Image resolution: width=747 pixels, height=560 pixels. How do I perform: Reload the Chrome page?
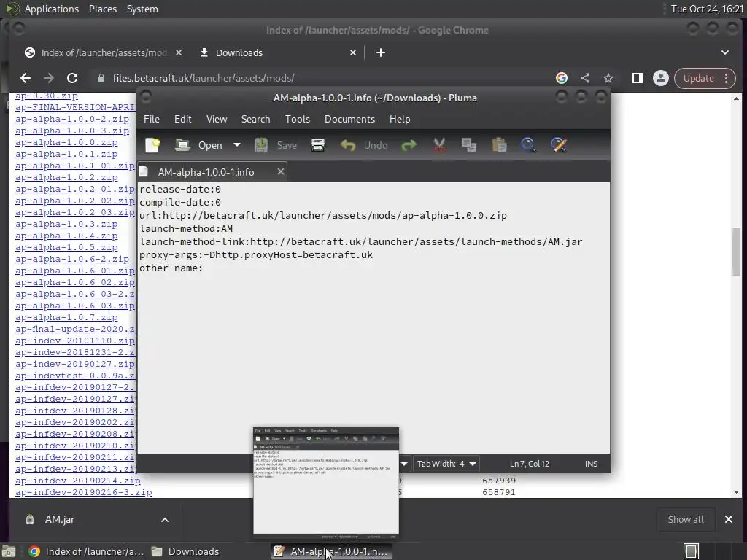click(x=72, y=78)
